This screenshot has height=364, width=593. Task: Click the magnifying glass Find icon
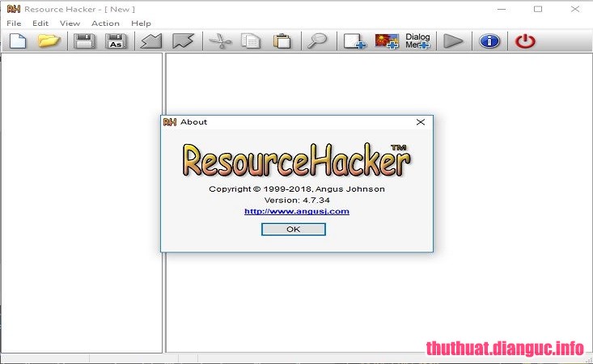pyautogui.click(x=317, y=40)
